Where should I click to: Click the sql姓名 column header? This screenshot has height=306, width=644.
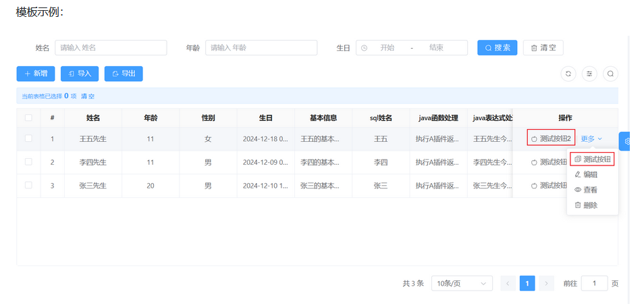pos(381,118)
